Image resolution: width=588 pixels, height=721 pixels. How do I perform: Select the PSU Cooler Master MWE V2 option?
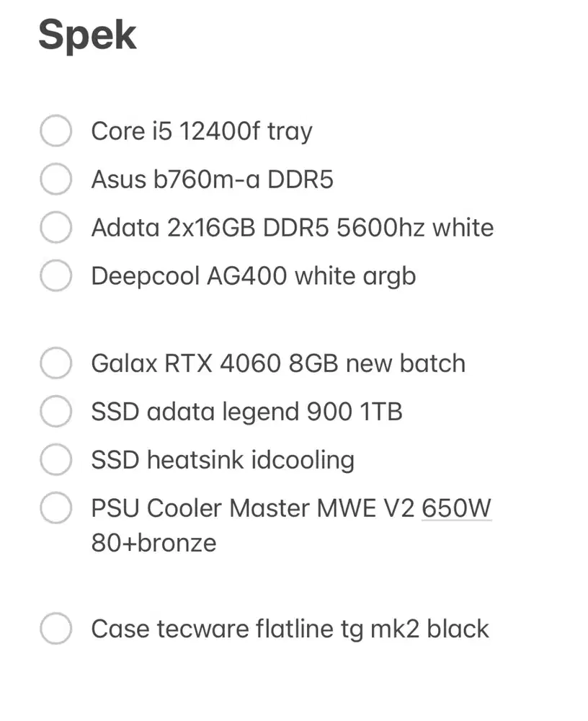point(55,508)
